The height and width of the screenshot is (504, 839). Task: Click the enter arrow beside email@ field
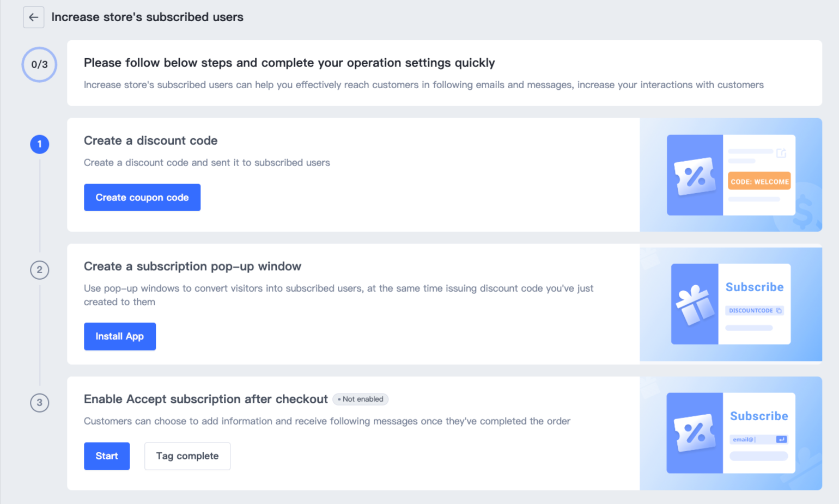[x=781, y=439]
